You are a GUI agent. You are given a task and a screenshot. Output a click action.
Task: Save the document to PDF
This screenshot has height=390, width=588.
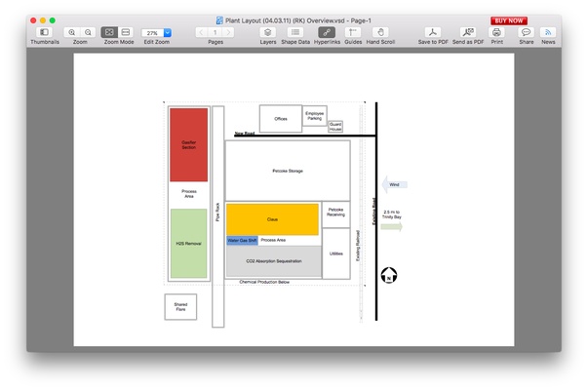[x=435, y=33]
